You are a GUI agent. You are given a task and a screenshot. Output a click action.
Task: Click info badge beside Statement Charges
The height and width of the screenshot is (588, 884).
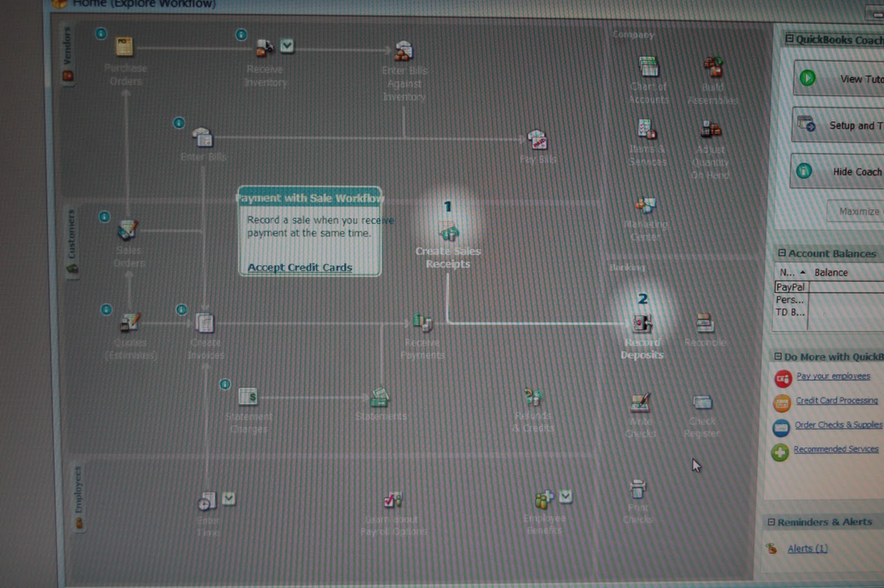click(x=225, y=384)
